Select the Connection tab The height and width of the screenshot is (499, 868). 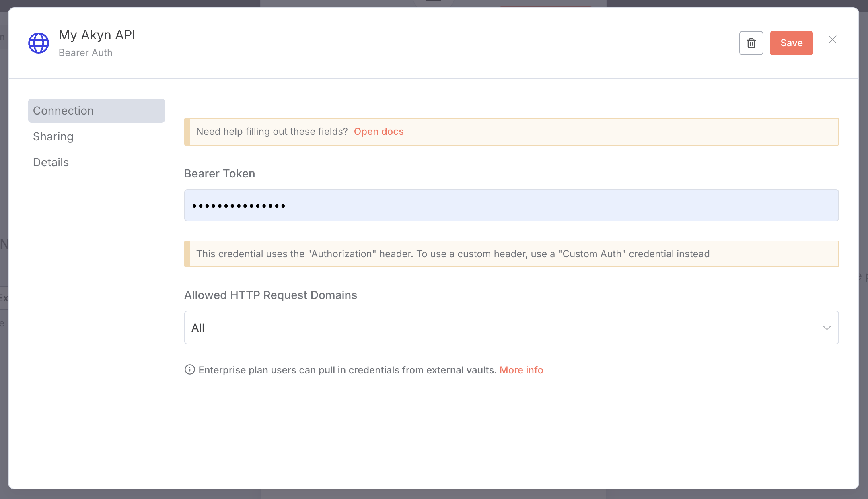[x=63, y=110]
